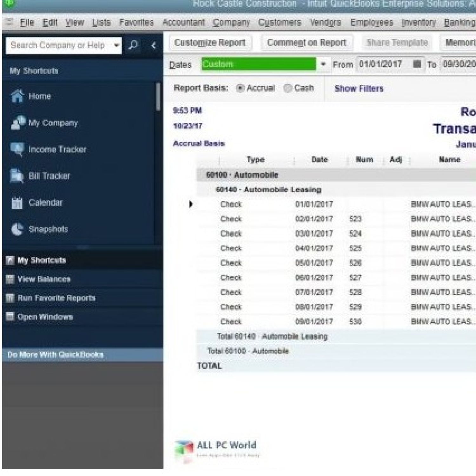Open the Calendar icon in sidebar

17,202
